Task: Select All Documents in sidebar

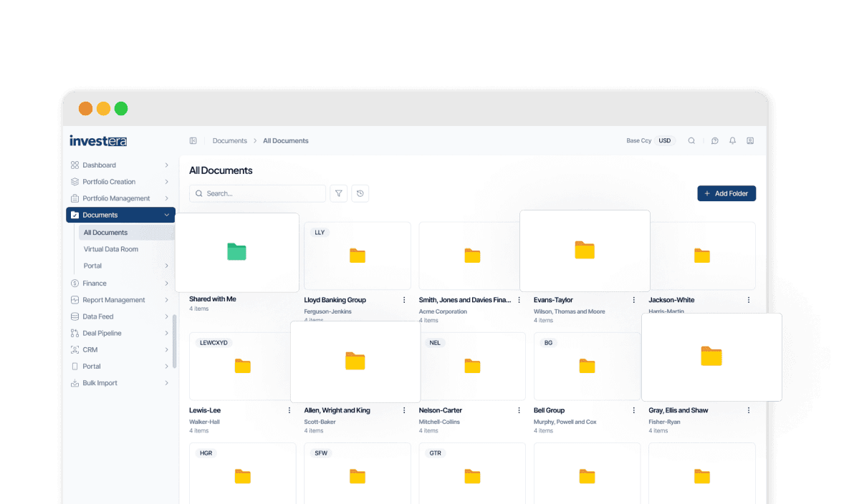Action: pyautogui.click(x=127, y=233)
